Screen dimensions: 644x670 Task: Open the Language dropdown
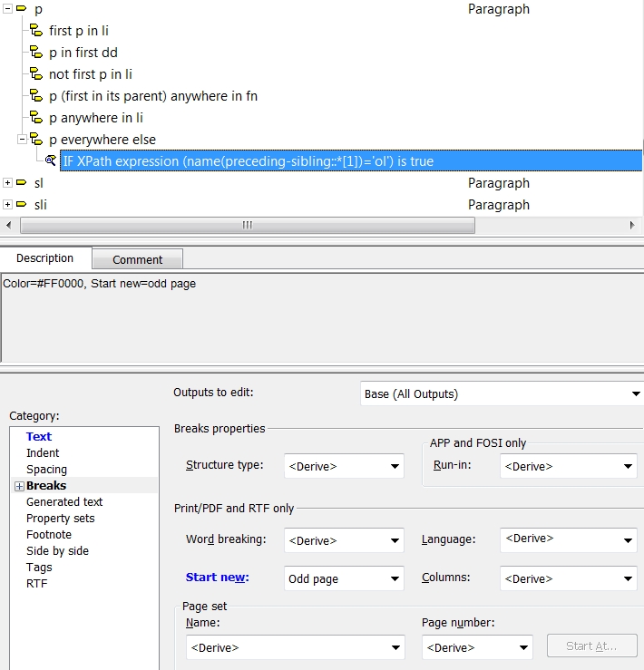coord(569,539)
